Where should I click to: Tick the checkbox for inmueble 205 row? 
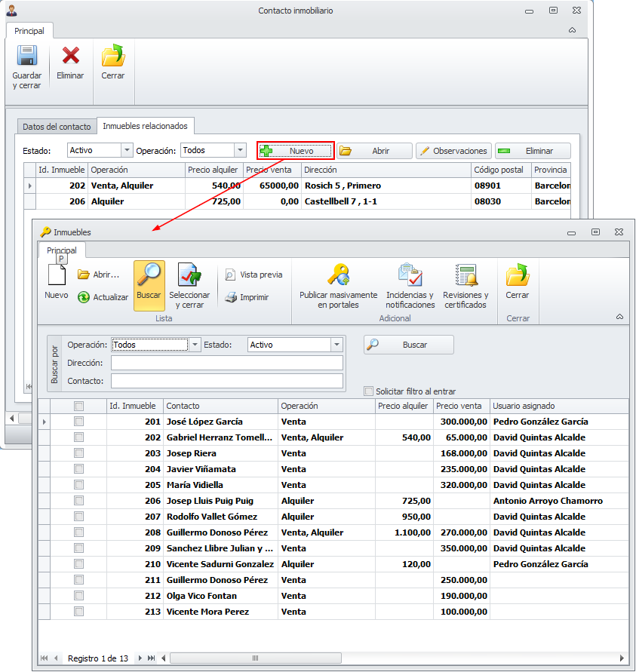78,485
